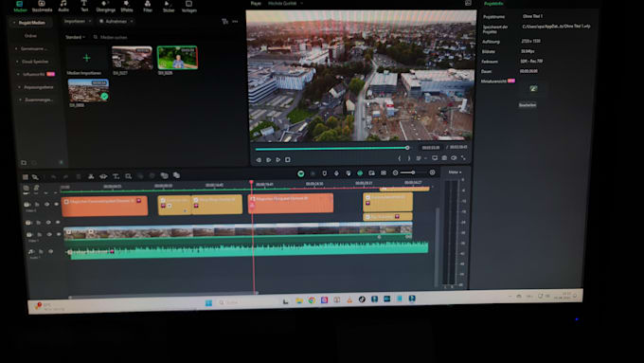Open the Übergänge transitions tab
Viewport: 644px width, 363px height.
click(x=105, y=7)
